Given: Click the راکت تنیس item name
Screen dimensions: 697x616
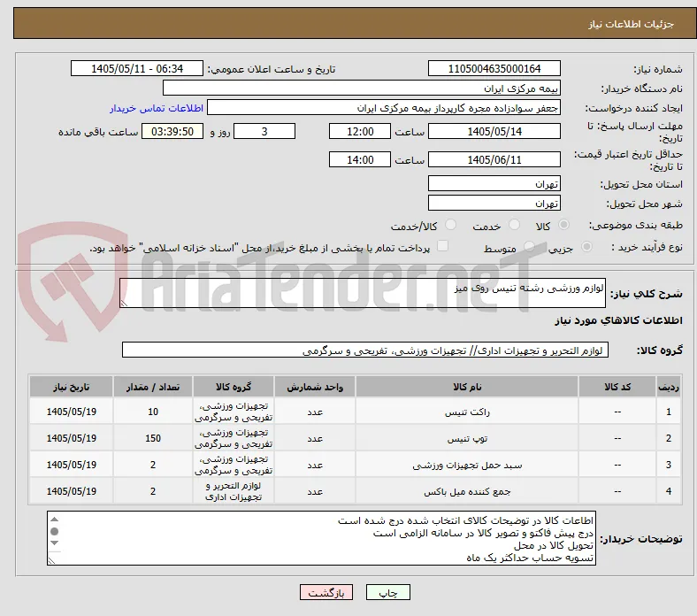Looking at the screenshot, I should 467,412.
